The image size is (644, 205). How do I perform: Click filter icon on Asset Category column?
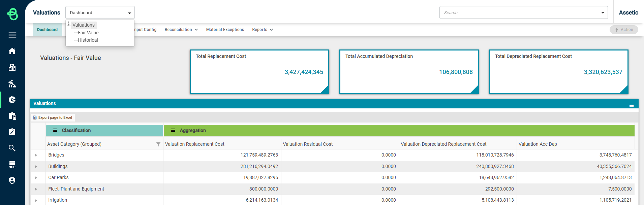(x=158, y=144)
